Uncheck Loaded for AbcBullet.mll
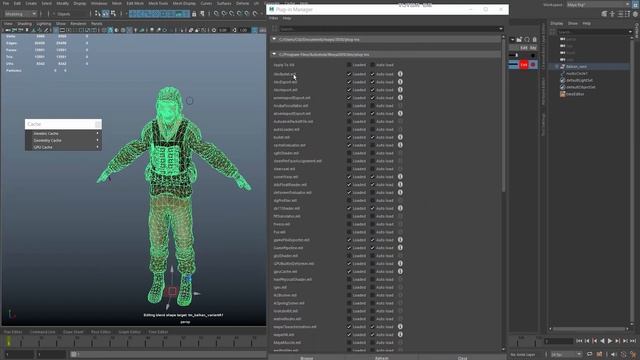Image resolution: width=640 pixels, height=360 pixels. 349,74
